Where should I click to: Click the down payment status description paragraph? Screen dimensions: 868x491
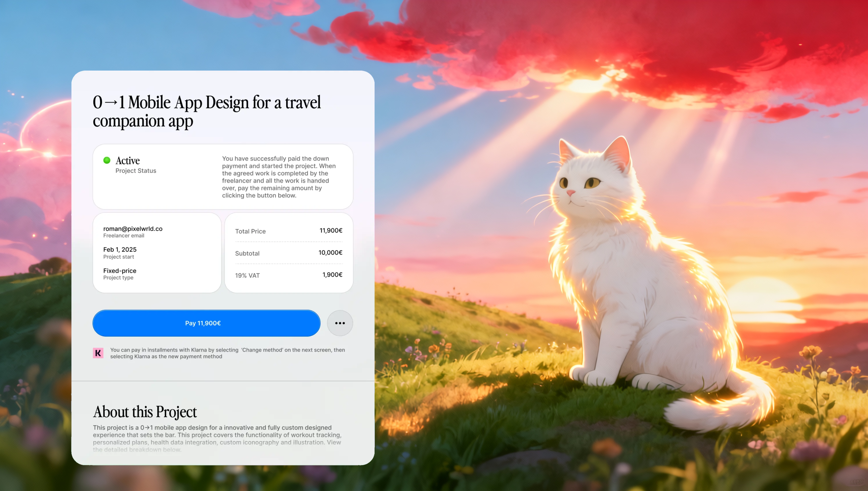(279, 177)
